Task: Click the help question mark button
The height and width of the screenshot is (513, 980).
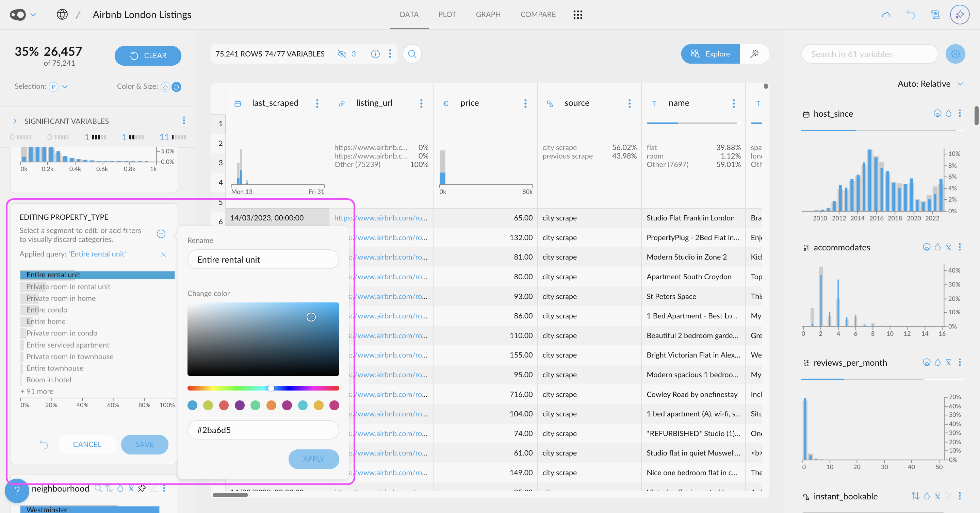Action: pyautogui.click(x=17, y=491)
